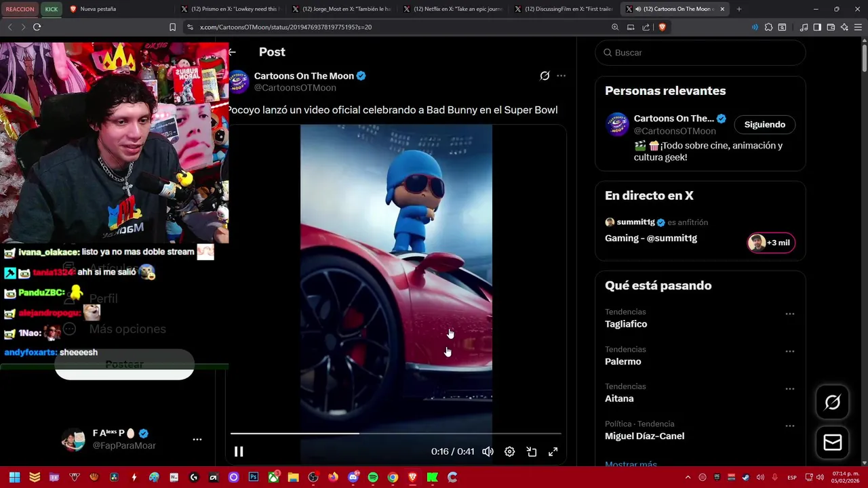Switch to the REACCION tab
868x488 pixels.
[x=20, y=9]
